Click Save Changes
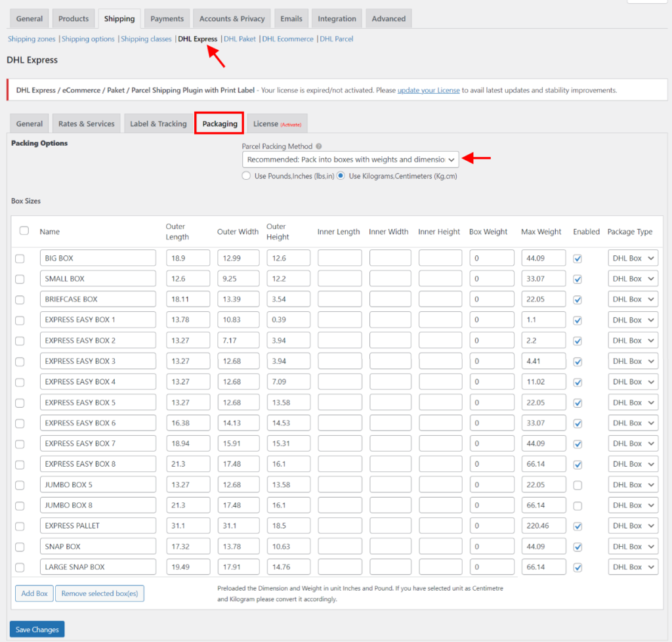 pyautogui.click(x=37, y=629)
